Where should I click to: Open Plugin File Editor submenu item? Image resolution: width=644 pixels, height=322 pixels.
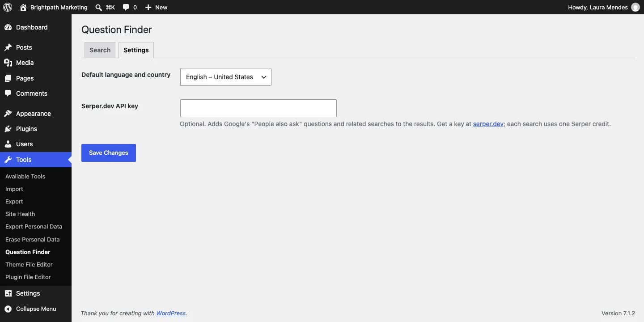point(28,277)
